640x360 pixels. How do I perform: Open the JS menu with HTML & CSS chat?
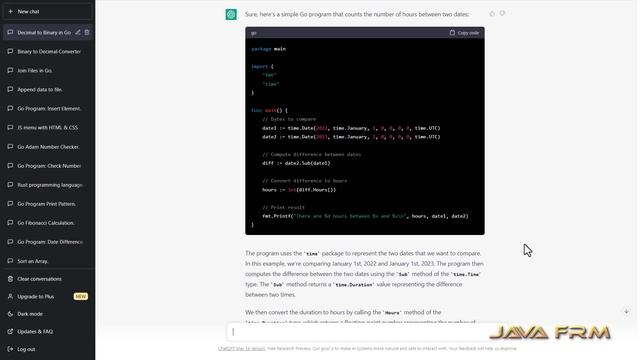[47, 127]
